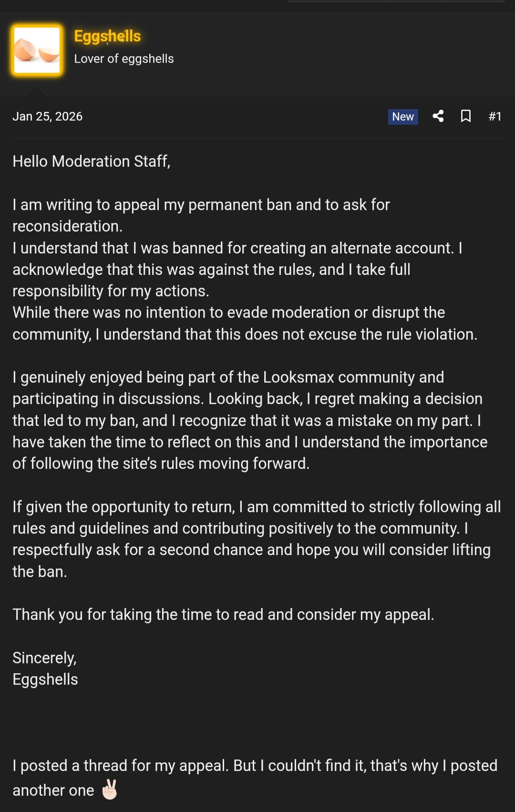
Task: Click the "If given the opportunity" paragraph
Action: pyautogui.click(x=257, y=528)
